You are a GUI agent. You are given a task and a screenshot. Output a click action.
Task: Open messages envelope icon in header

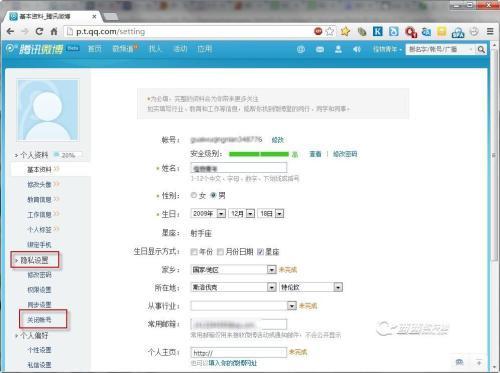coord(320,49)
